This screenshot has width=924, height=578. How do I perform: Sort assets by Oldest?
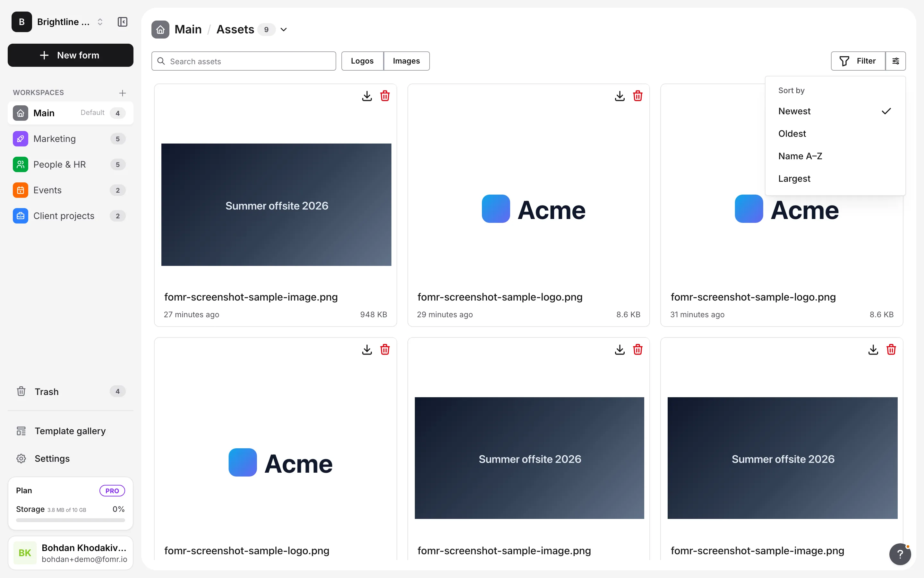pos(835,133)
